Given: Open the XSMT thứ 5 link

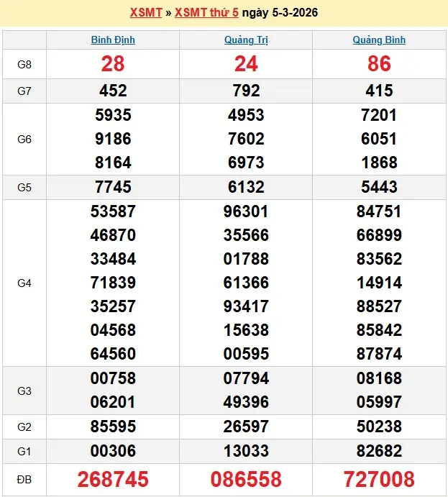Looking at the screenshot, I should [206, 13].
